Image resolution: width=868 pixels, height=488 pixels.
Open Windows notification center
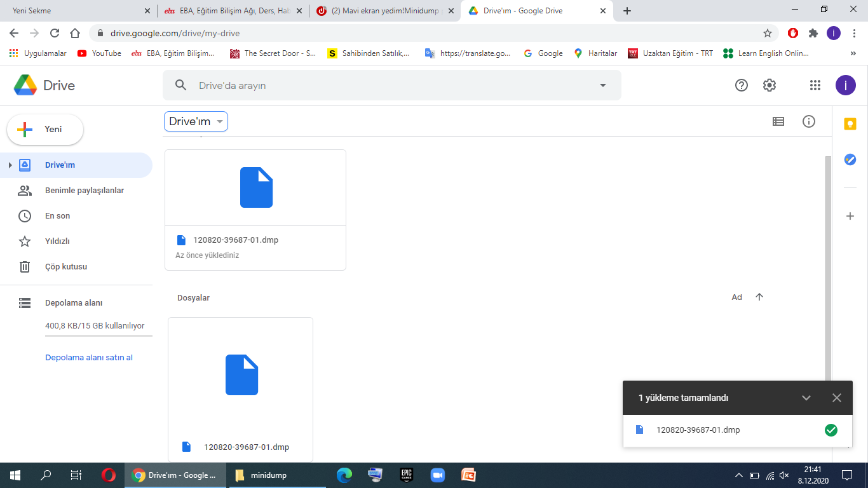pos(847,475)
